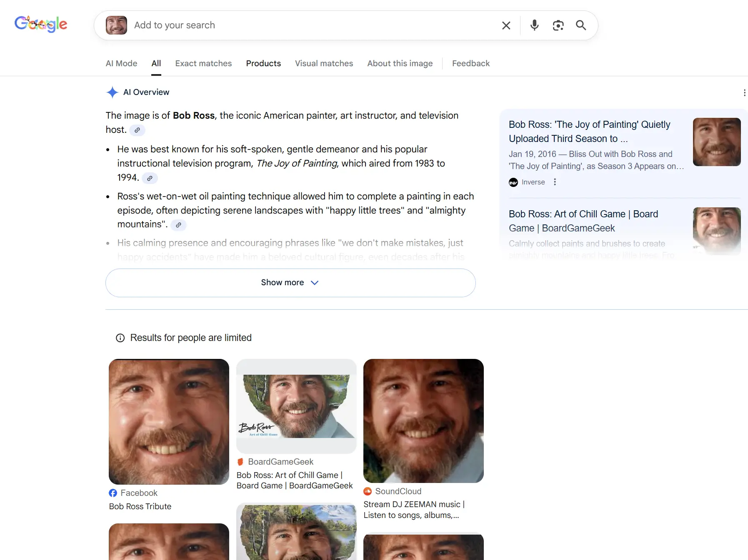Open Google Lens camera search icon
748x560 pixels.
pyautogui.click(x=558, y=25)
